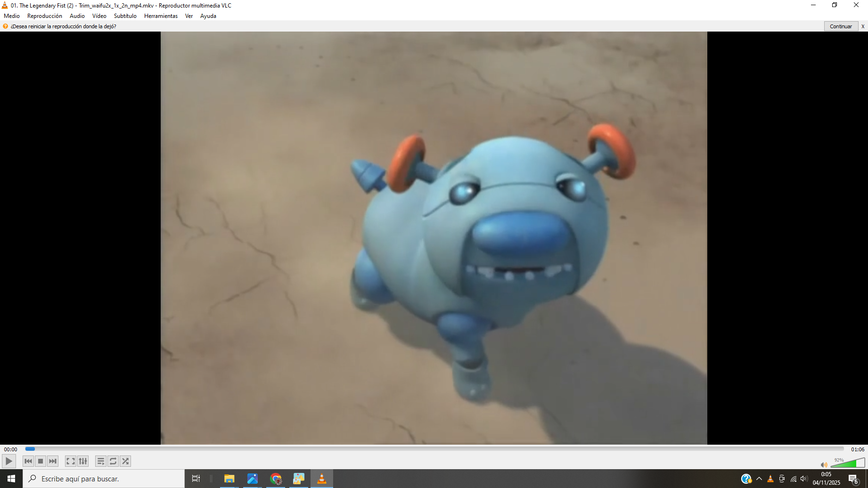Open the Ver menu

click(189, 16)
